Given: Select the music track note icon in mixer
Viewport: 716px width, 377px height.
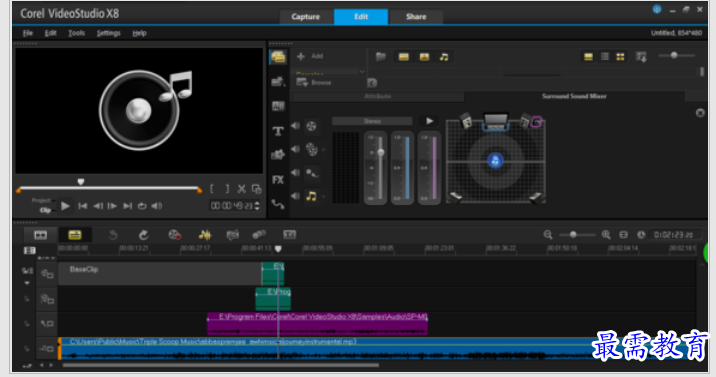Looking at the screenshot, I should pyautogui.click(x=311, y=196).
